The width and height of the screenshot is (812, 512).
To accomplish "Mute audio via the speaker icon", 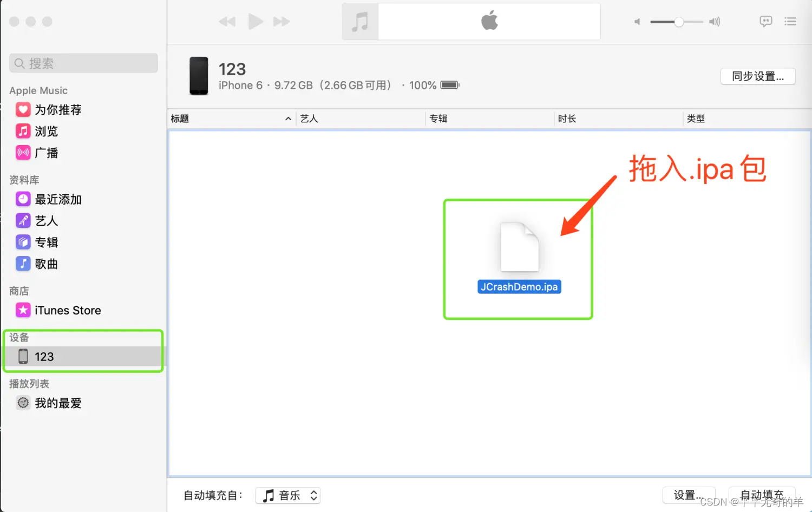I will point(637,22).
